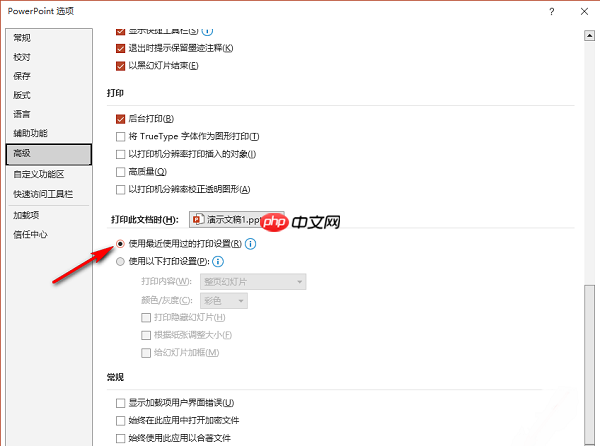
Task: Check 始终在此应用中打开加密文件
Action: pyautogui.click(x=121, y=420)
